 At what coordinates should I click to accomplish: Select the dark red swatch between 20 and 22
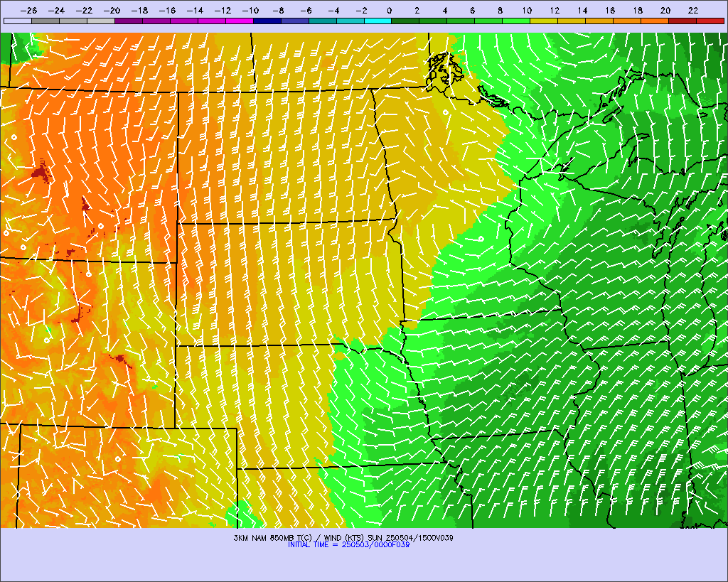[682, 21]
